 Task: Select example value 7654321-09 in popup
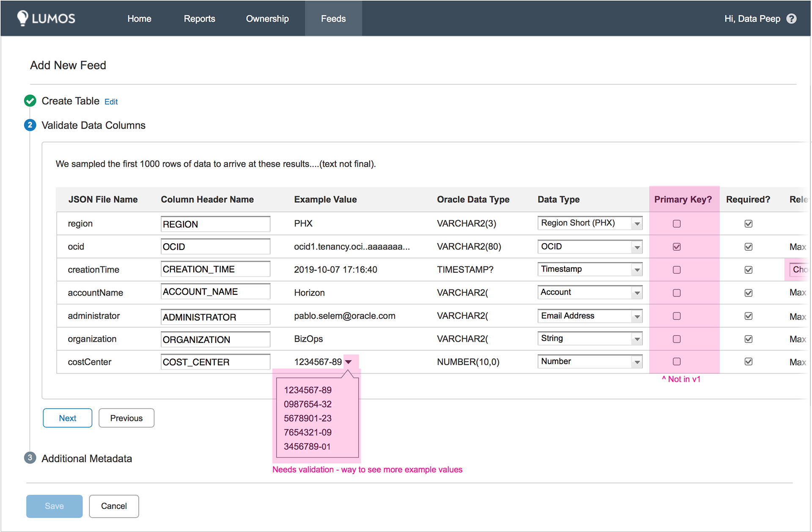point(308,433)
